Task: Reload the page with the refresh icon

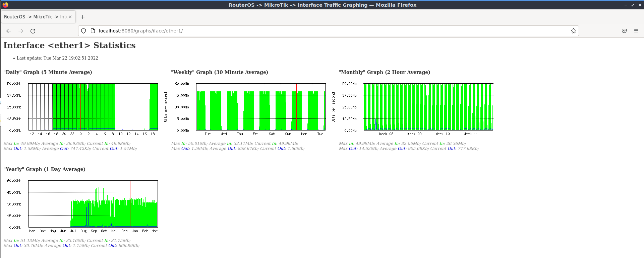Action: [33, 31]
